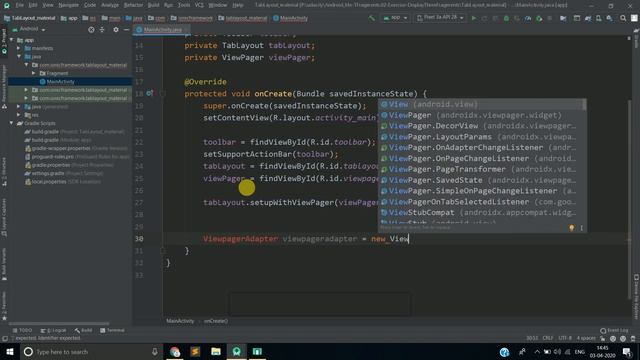Open Chrome from the Windows taskbar
Screen dimensions: 640x360
[175, 351]
